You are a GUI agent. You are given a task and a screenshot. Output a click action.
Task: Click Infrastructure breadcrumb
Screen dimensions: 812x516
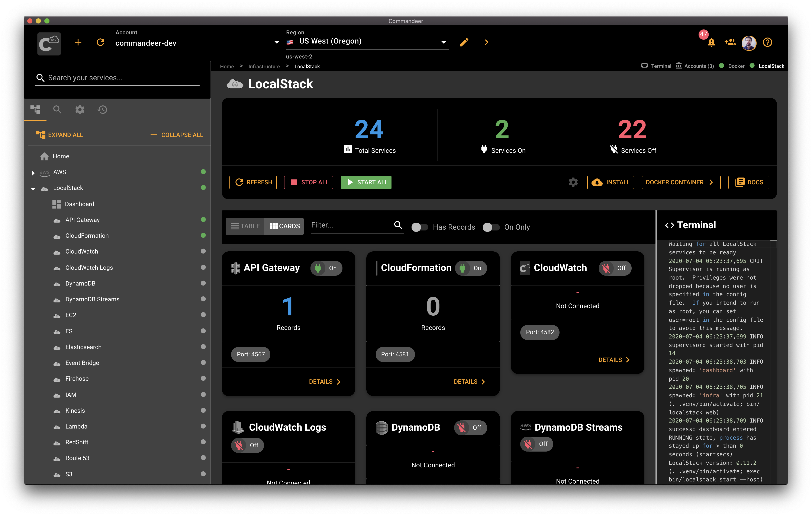click(264, 67)
